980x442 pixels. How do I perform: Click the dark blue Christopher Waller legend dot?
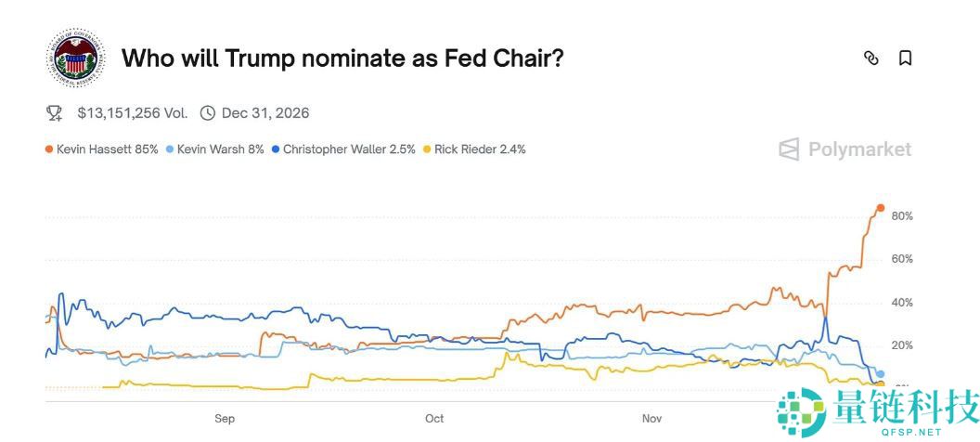(x=276, y=149)
